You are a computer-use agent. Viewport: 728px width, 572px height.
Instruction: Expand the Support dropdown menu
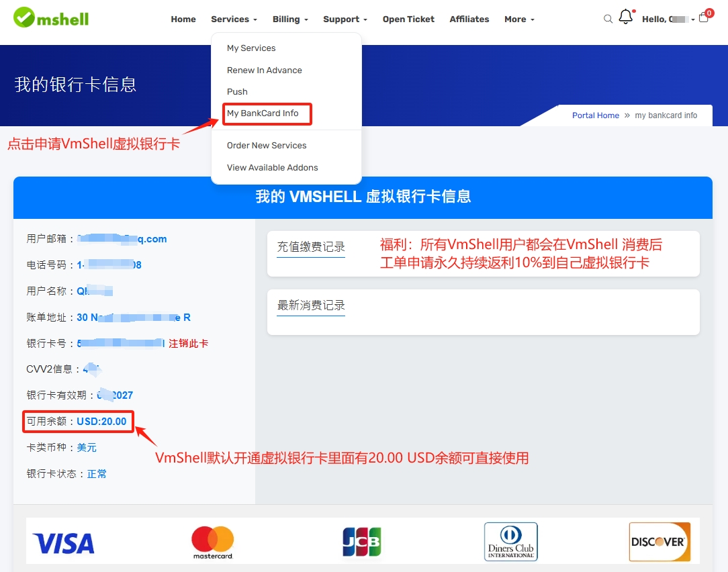point(345,19)
